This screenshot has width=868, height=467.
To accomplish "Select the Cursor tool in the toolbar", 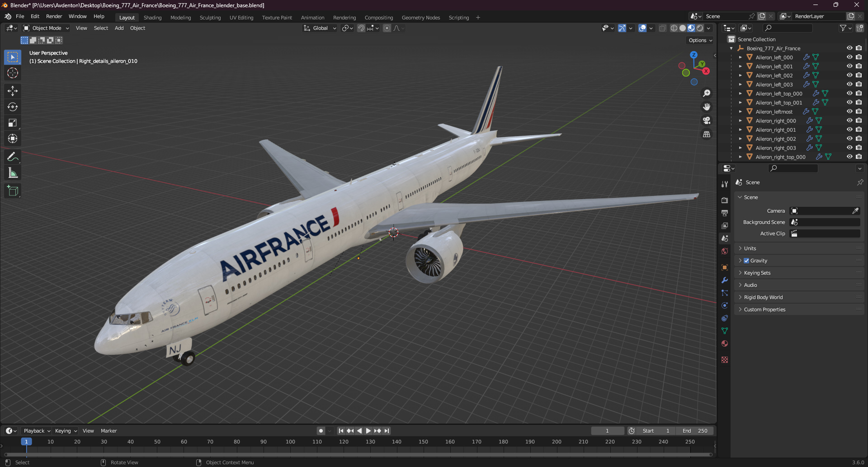I will point(13,73).
